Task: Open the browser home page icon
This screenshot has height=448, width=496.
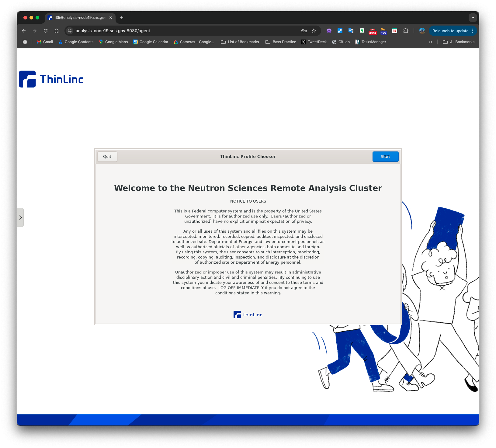Action: [x=57, y=31]
